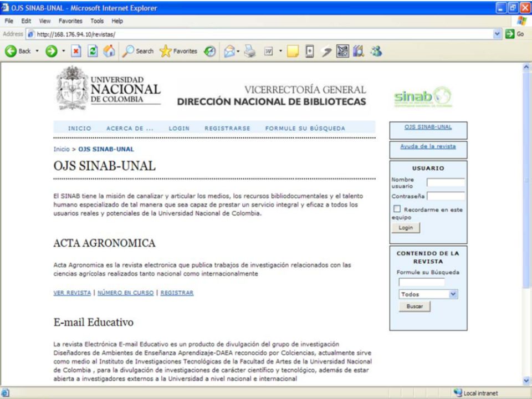532x399 pixels.
Task: Click the vertical scrollbar down arrow
Action: [x=526, y=380]
